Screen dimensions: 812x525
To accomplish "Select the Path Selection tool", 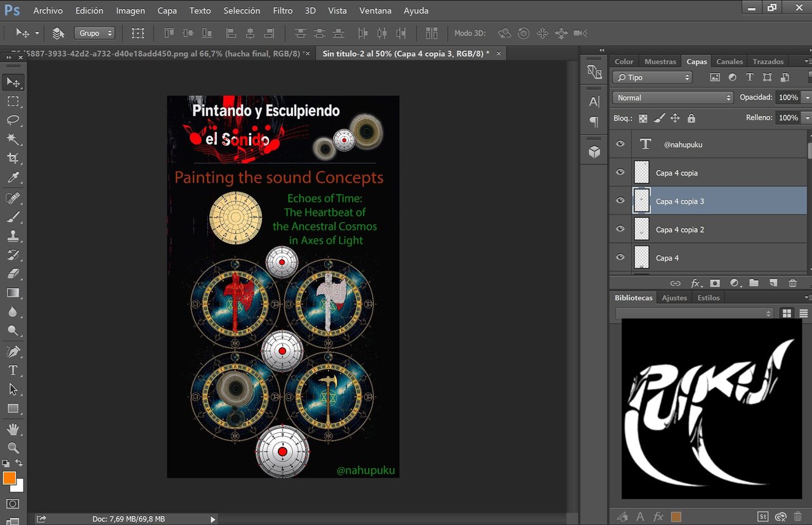I will click(13, 389).
